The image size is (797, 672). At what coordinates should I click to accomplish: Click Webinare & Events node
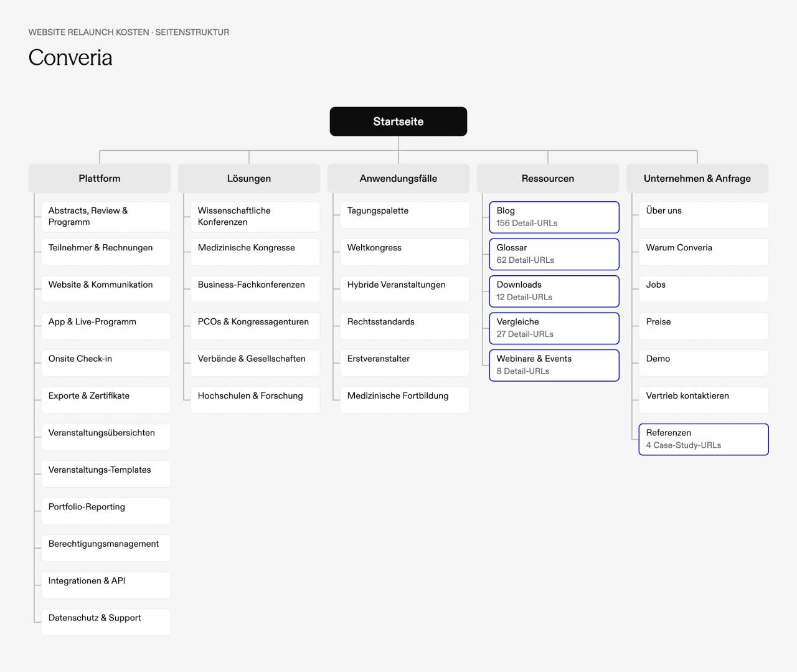coord(554,365)
